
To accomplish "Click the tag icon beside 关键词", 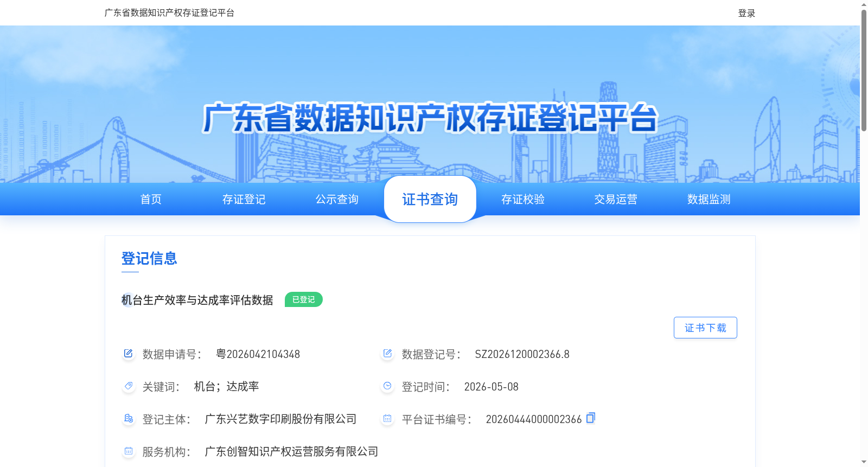I will pyautogui.click(x=128, y=386).
